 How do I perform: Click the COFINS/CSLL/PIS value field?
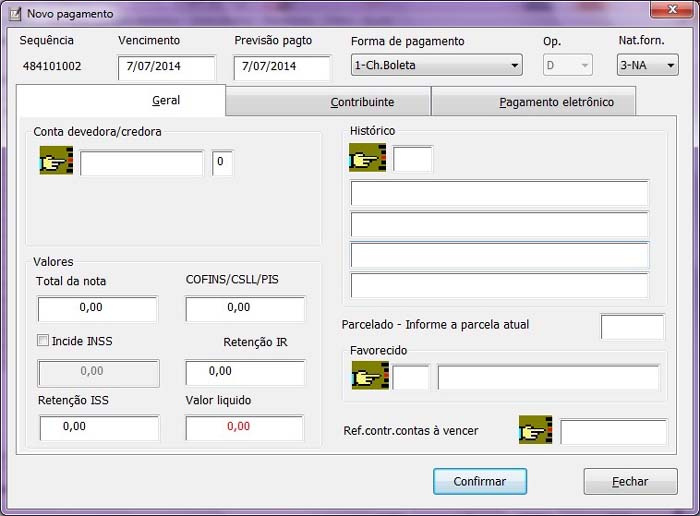pos(245,309)
